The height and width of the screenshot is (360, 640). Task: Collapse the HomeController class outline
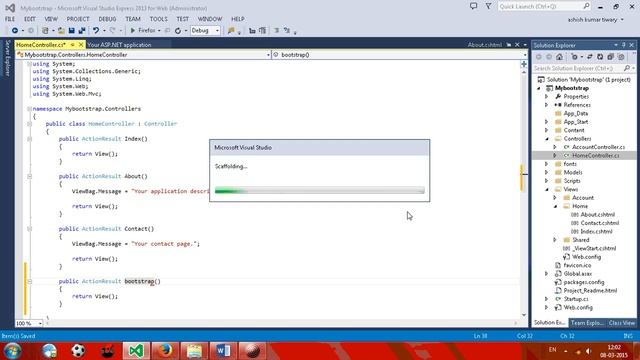pos(29,124)
